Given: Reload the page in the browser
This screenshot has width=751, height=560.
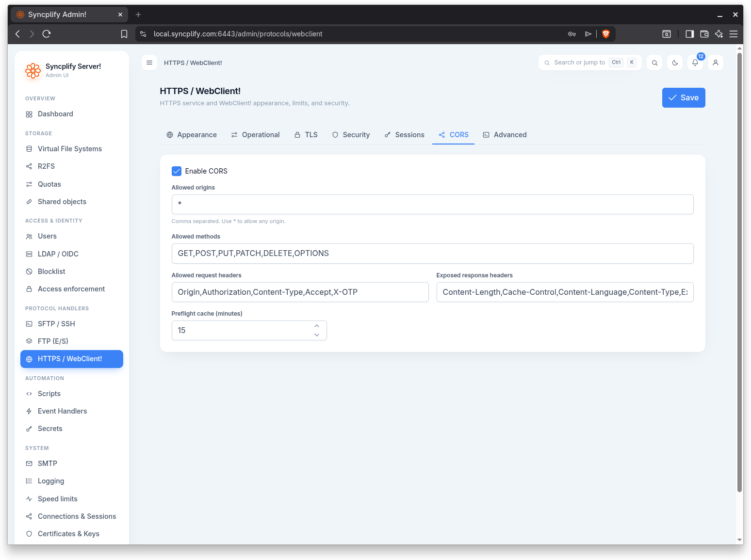Looking at the screenshot, I should 47,34.
